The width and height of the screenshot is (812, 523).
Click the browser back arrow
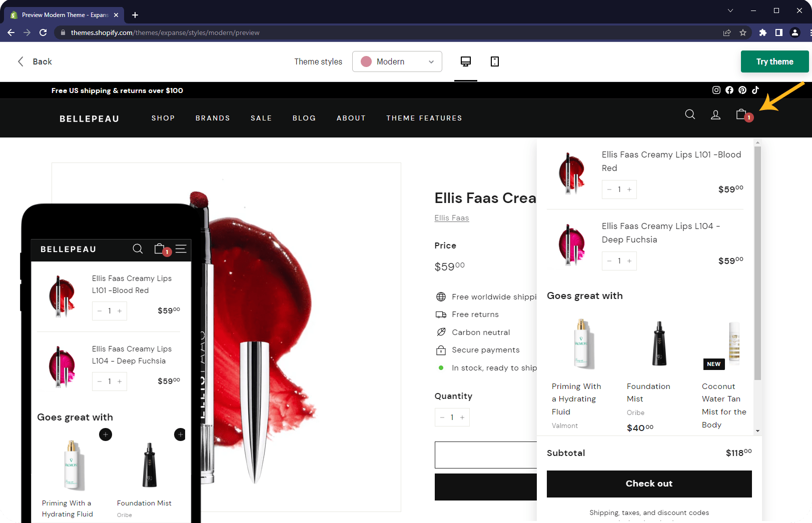click(11, 32)
